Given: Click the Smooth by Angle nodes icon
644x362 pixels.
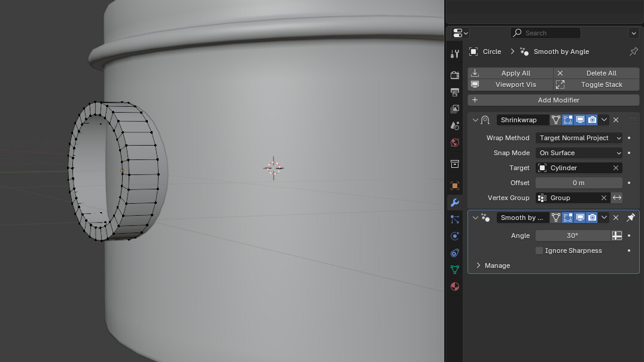Looking at the screenshot, I should [485, 218].
